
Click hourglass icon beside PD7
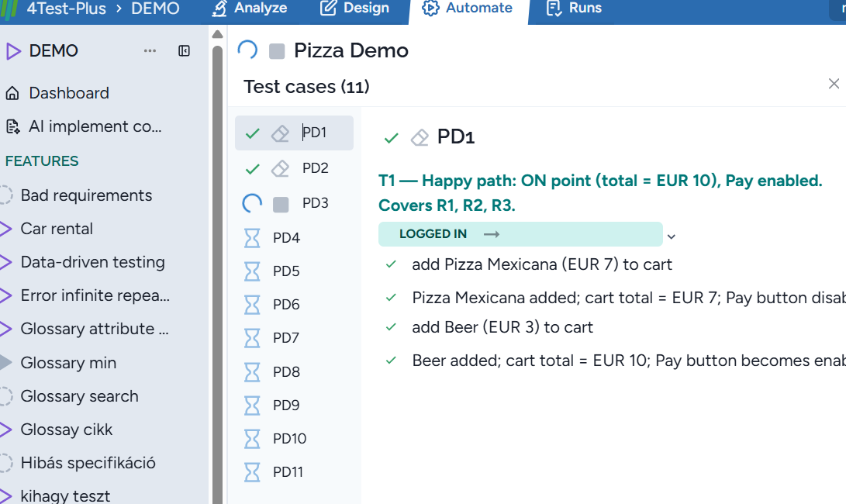(x=252, y=338)
